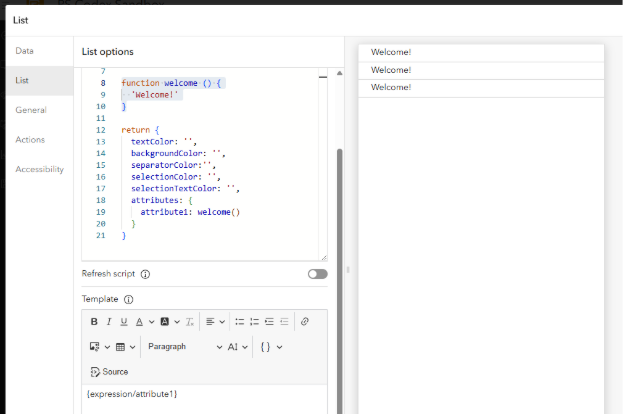Toggle italic formatting in Template toolbar
The width and height of the screenshot is (624, 414).
coord(109,322)
